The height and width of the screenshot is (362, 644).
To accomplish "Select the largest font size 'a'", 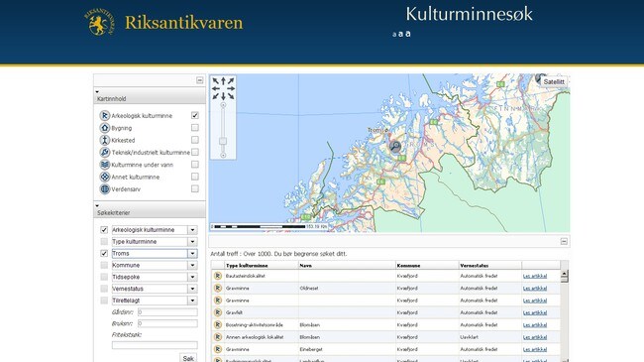I will coord(408,34).
